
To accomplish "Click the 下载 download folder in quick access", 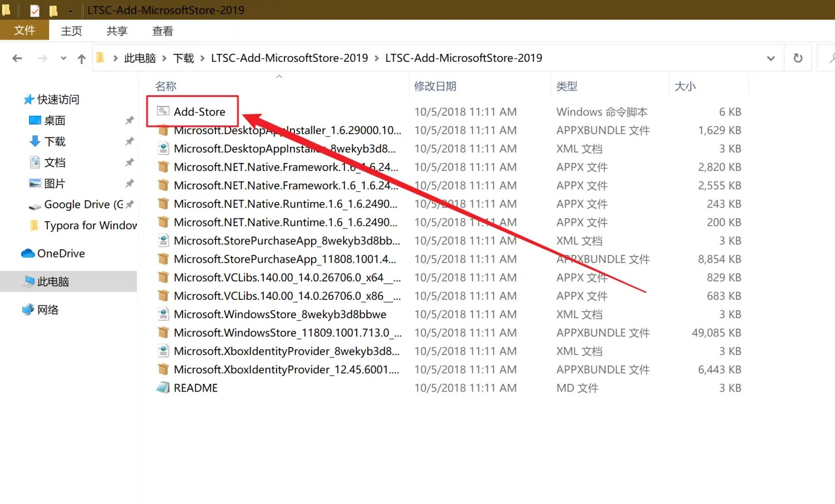I will [x=55, y=142].
